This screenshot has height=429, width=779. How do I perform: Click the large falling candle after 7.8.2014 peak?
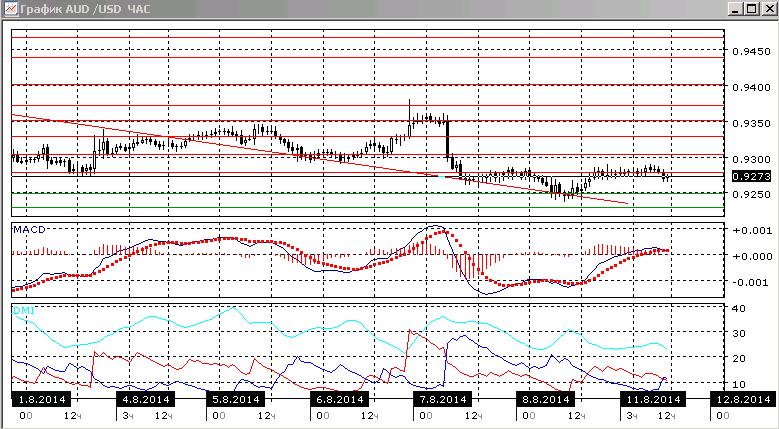pos(447,139)
